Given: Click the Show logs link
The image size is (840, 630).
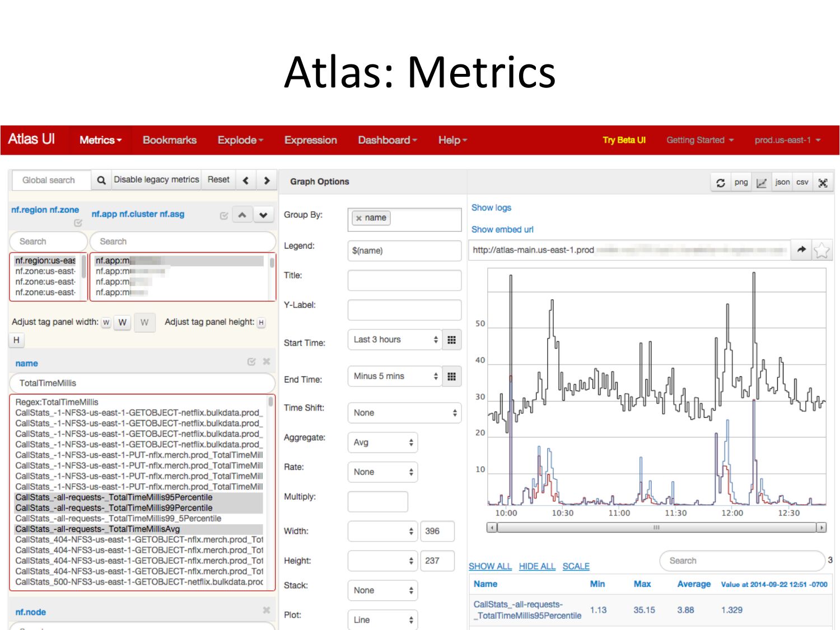Looking at the screenshot, I should (491, 208).
